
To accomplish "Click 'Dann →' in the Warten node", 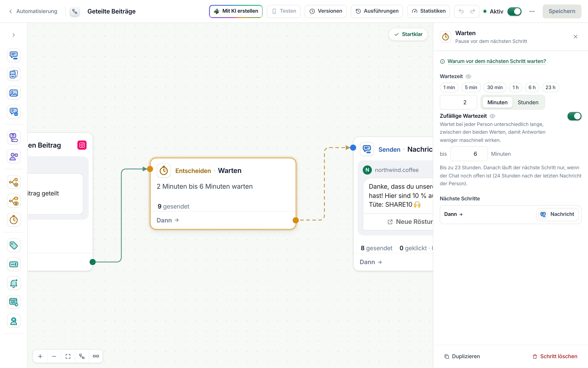I will point(168,220).
